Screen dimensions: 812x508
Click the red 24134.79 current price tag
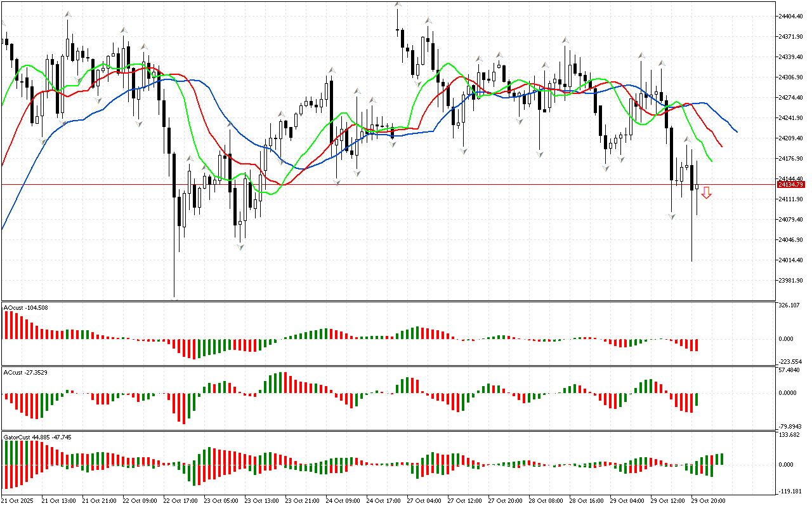coord(789,185)
